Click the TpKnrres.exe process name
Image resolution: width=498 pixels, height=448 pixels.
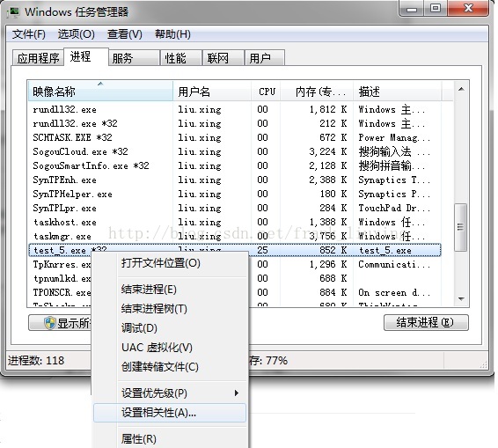pos(62,264)
